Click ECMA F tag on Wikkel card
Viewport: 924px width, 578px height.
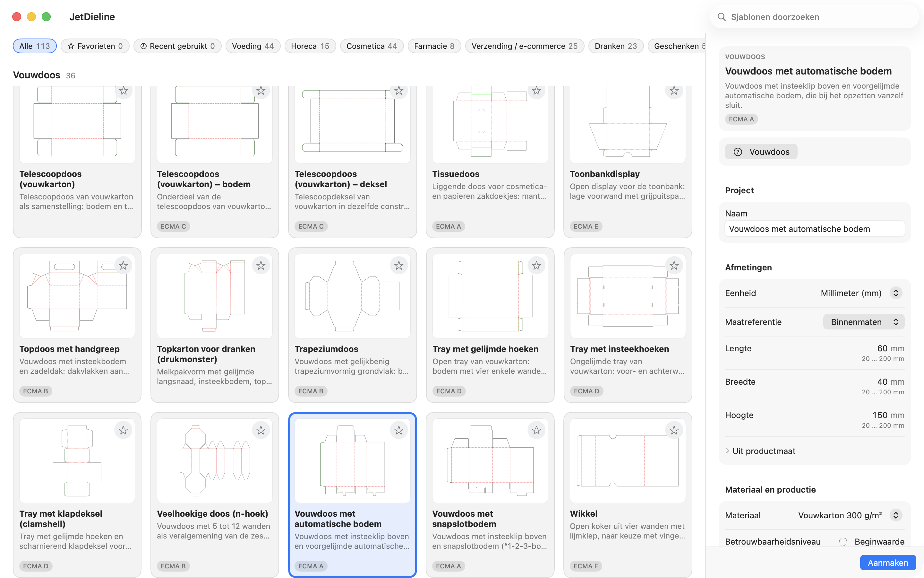[x=586, y=566]
